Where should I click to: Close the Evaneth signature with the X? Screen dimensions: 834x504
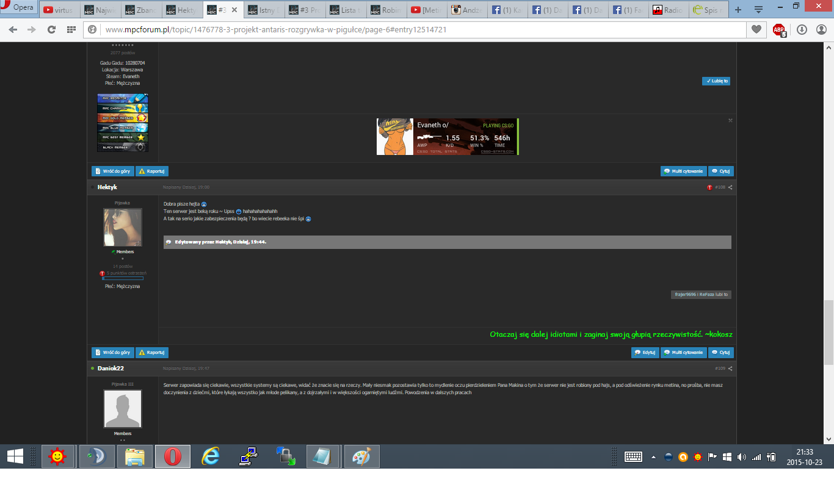coord(730,120)
